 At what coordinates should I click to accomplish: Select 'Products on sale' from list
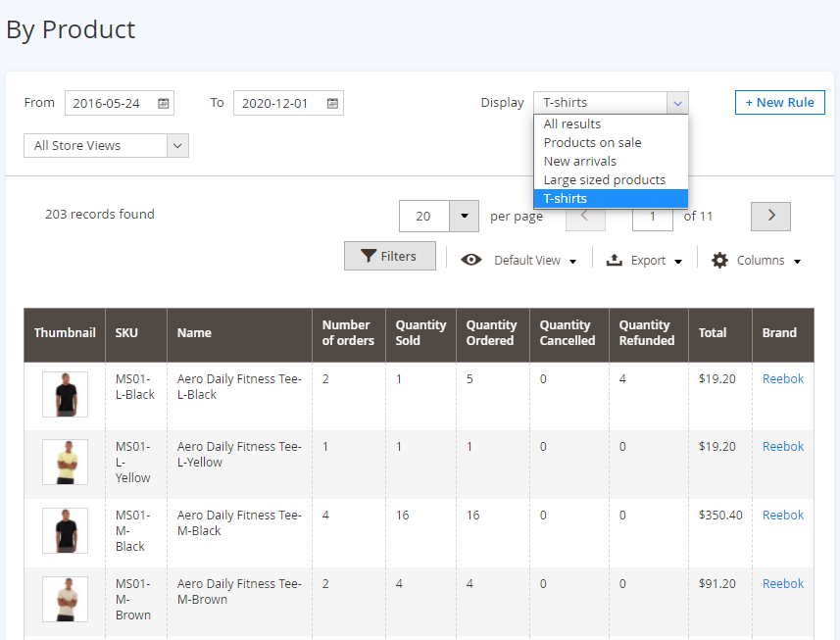pyautogui.click(x=592, y=142)
